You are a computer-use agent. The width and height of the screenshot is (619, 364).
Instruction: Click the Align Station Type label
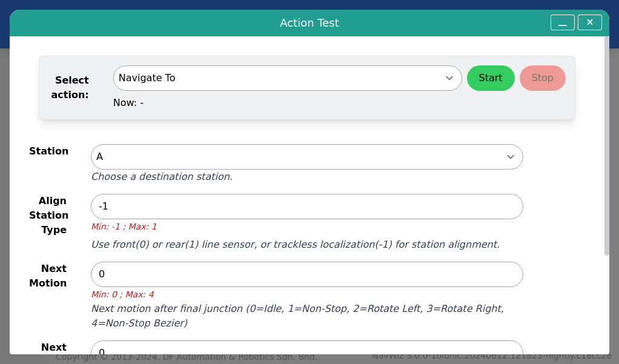(x=48, y=215)
